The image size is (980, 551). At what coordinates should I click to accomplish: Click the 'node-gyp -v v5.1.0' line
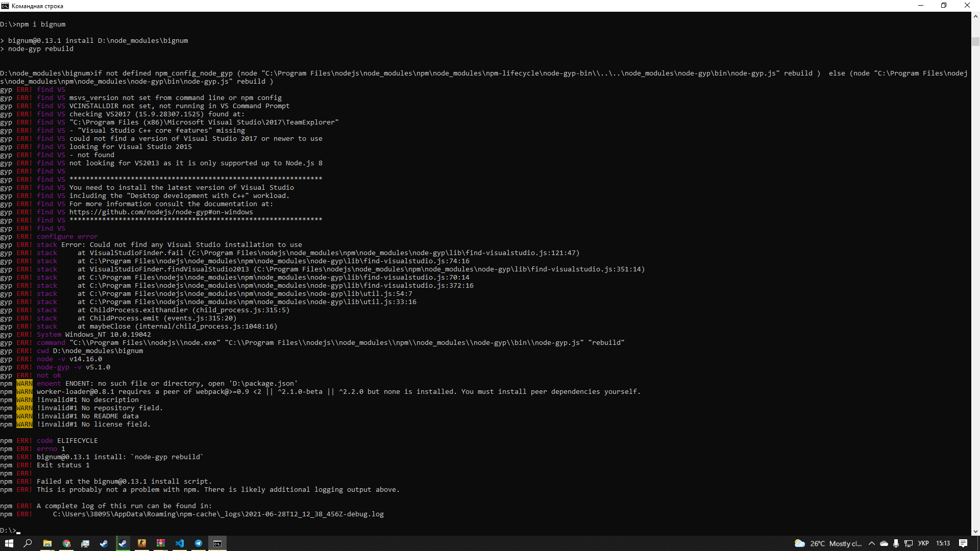point(55,367)
